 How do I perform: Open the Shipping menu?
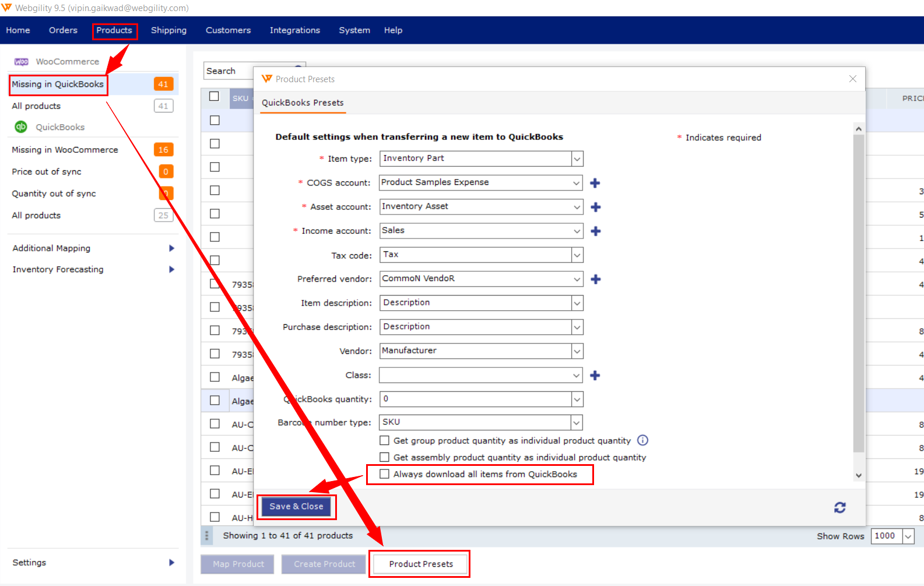pos(168,30)
